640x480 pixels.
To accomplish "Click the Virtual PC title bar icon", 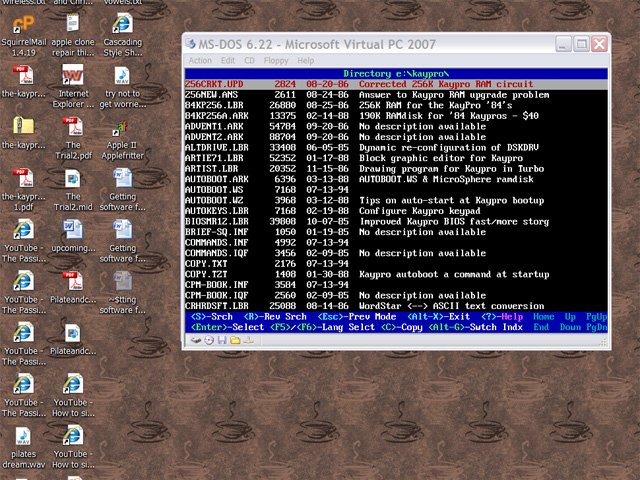I will point(191,43).
